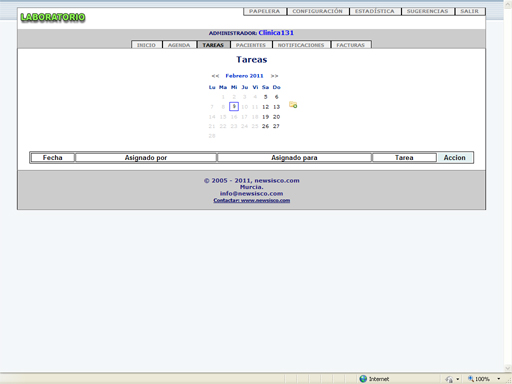Open the PAPELERA menu
The image size is (512, 384).
(265, 11)
